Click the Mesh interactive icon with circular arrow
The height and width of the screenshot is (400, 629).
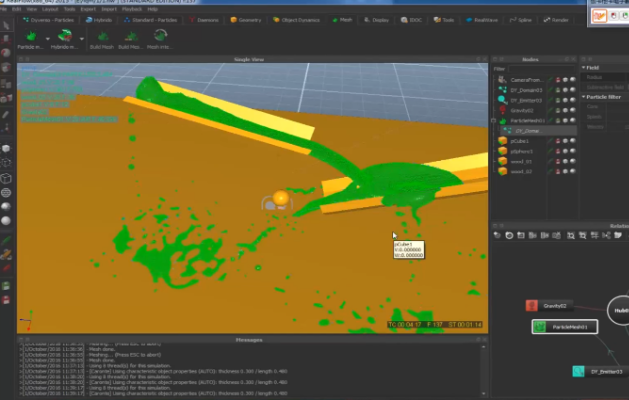point(160,36)
